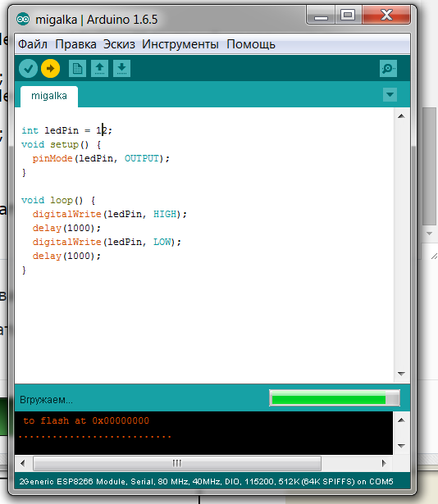The image size is (438, 504).
Task: Select the migalka sketch tab
Action: point(49,96)
